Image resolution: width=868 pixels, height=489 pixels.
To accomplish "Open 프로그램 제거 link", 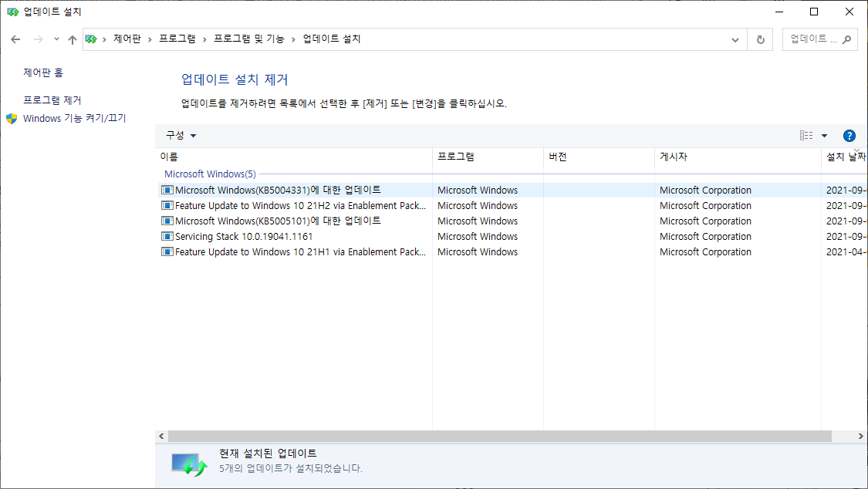I will coord(52,100).
